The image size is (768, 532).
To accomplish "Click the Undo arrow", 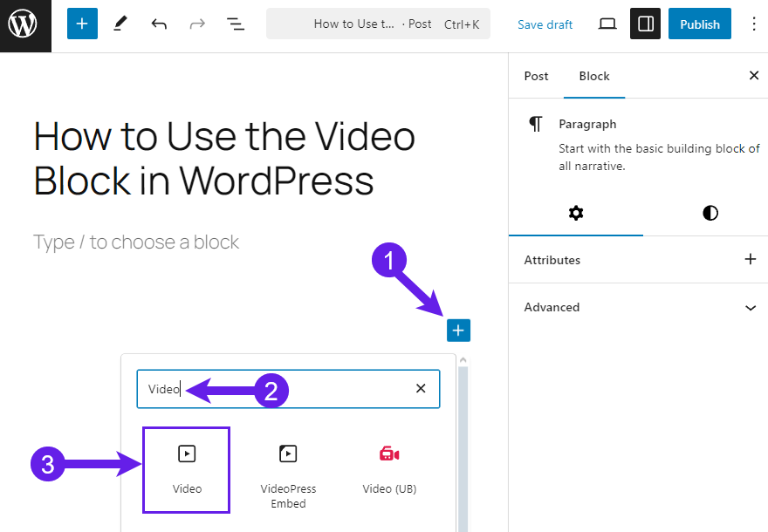I will (159, 24).
